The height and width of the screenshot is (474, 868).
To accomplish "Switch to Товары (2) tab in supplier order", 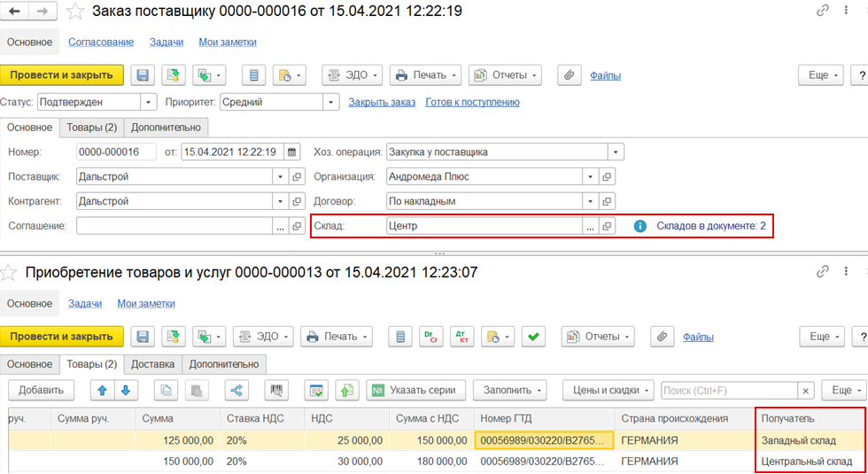I will pos(92,128).
